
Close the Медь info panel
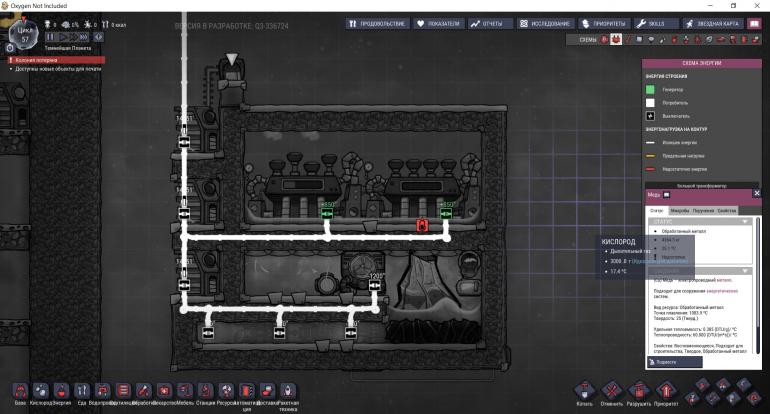click(756, 194)
